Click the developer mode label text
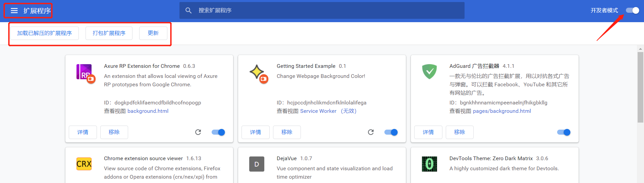This screenshot has height=183, width=644. pos(604,10)
